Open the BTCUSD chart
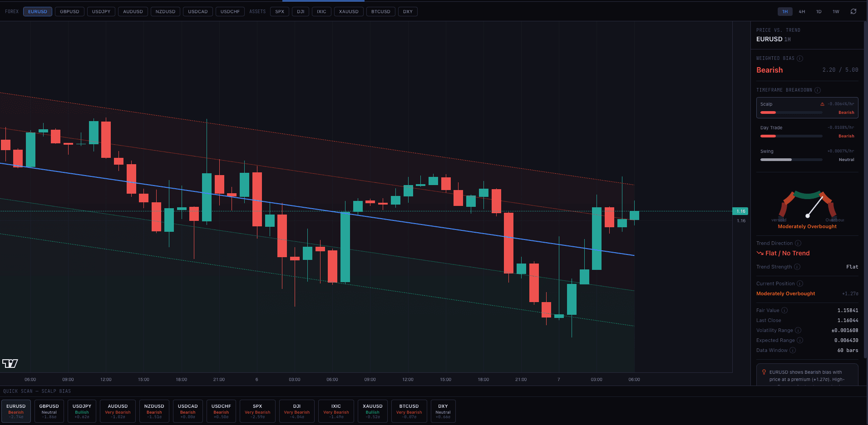 pos(380,11)
